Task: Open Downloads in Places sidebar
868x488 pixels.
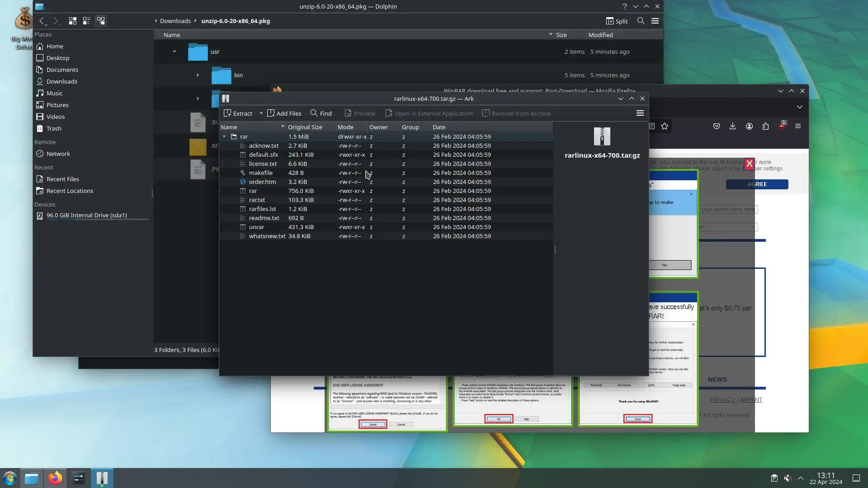Action: pyautogui.click(x=61, y=81)
